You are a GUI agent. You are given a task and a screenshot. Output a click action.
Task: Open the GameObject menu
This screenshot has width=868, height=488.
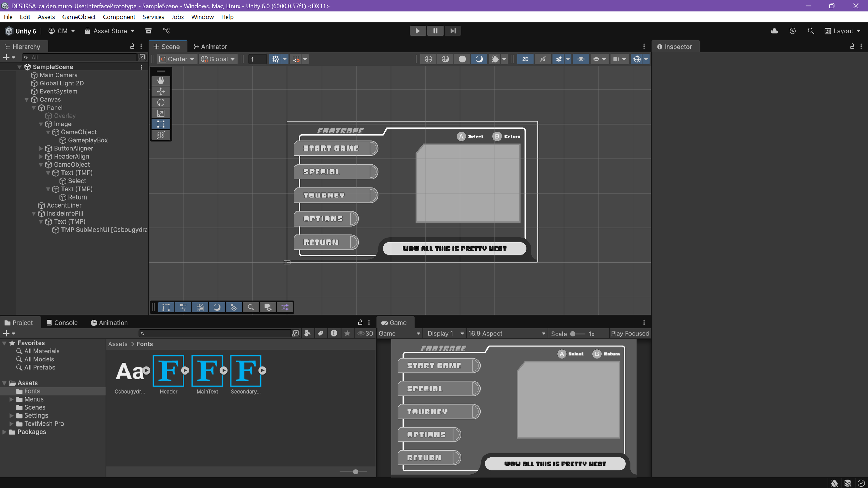coord(79,17)
